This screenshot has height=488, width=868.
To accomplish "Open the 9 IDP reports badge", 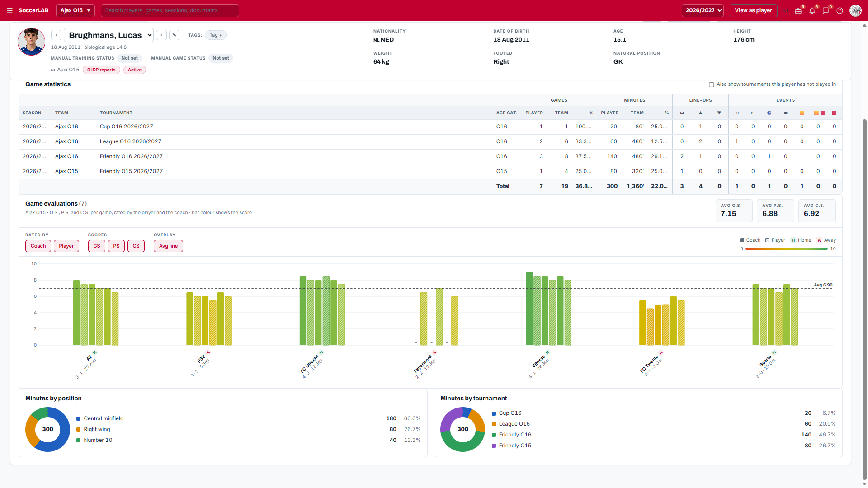I will 101,70.
